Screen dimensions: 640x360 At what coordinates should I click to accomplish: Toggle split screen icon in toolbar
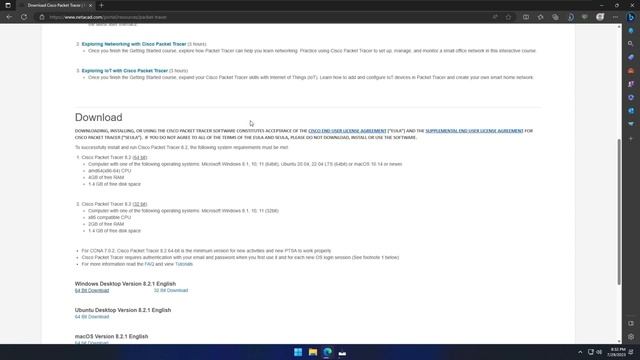pyautogui.click(x=526, y=17)
